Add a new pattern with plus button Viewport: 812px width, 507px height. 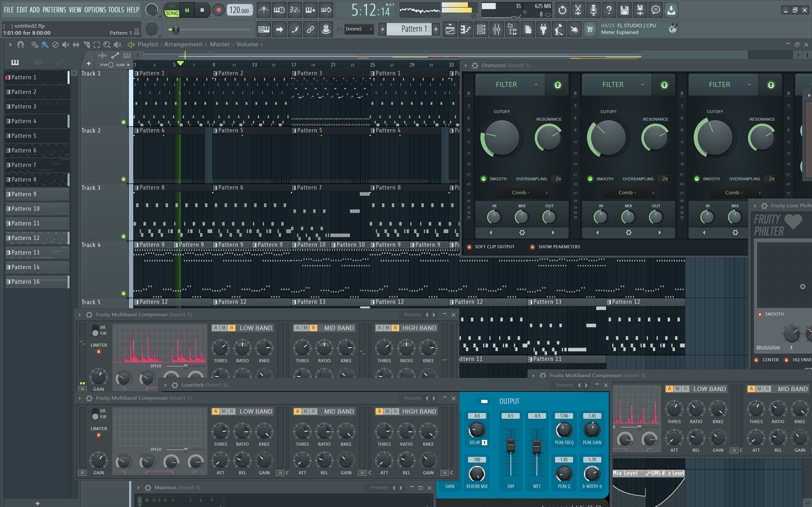[x=436, y=29]
